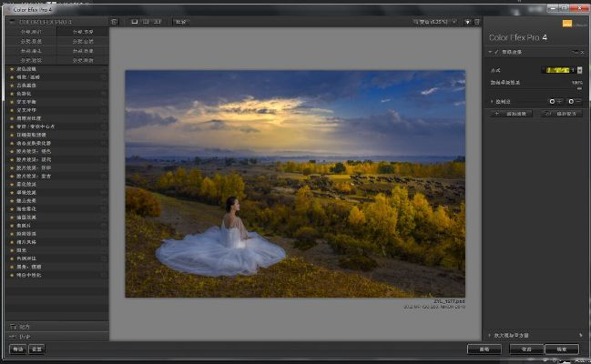Toggle the right panel visibility icon

[476, 21]
